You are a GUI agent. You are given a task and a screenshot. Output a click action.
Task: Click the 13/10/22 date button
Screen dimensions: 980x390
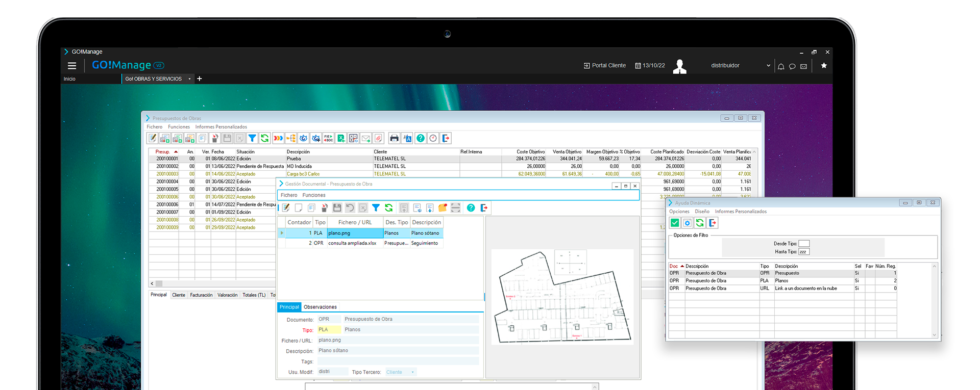coord(650,66)
